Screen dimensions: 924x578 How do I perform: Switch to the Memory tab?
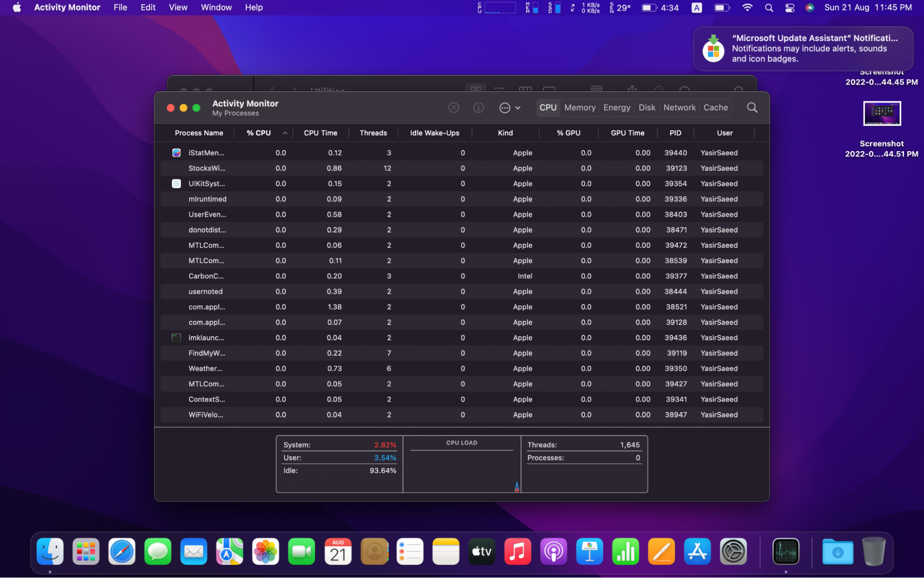(580, 108)
